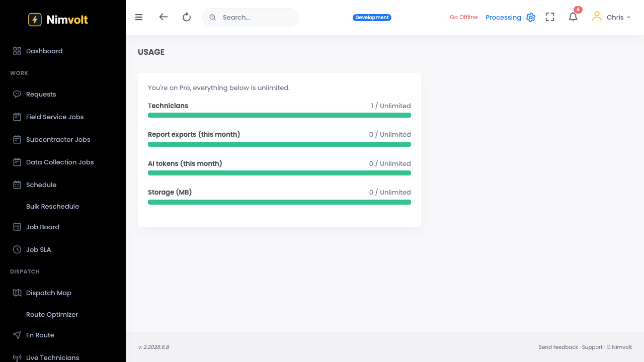Click the Send feedback link

point(558,347)
